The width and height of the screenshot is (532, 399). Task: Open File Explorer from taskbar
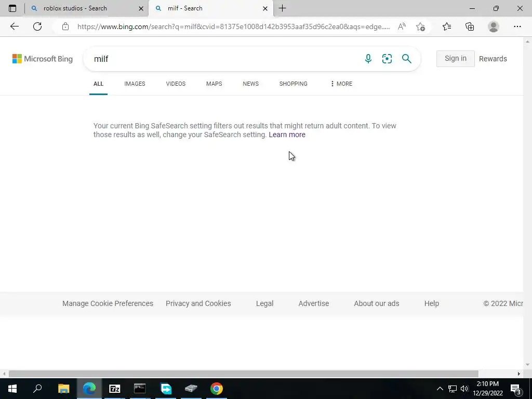pyautogui.click(x=63, y=389)
